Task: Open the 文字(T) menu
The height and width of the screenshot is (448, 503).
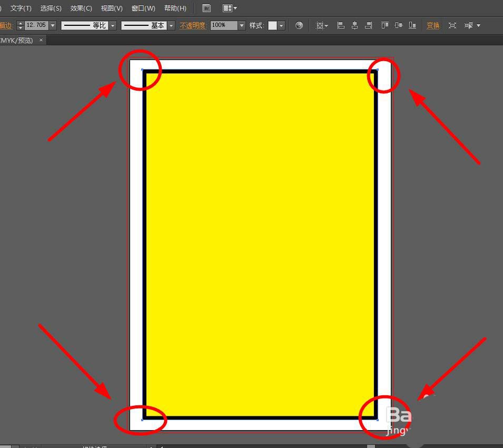Action: click(21, 8)
